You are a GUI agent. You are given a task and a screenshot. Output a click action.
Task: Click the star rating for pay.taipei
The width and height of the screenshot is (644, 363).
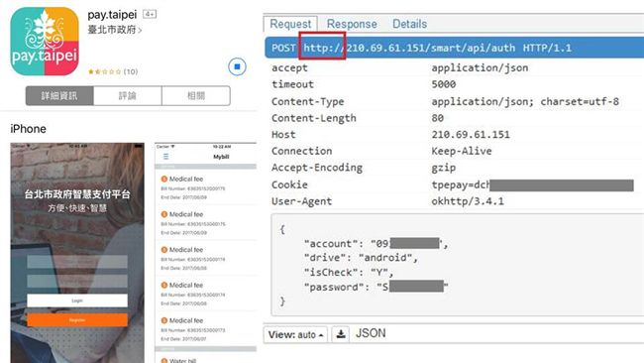(104, 71)
